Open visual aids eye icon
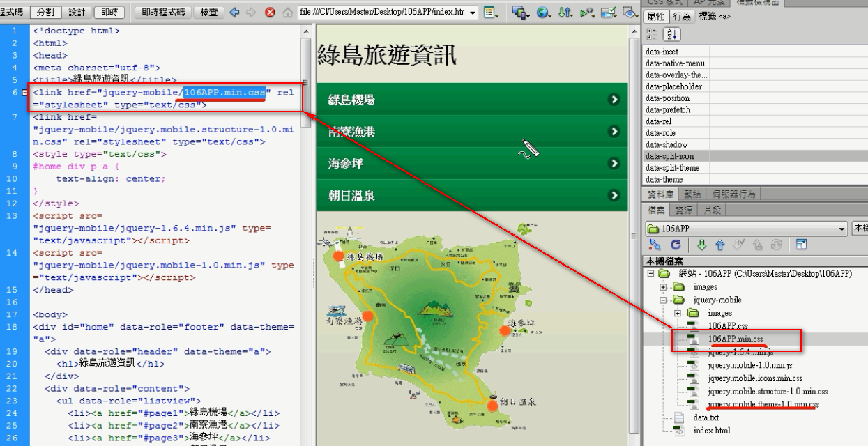This screenshot has width=868, height=446. (632, 13)
